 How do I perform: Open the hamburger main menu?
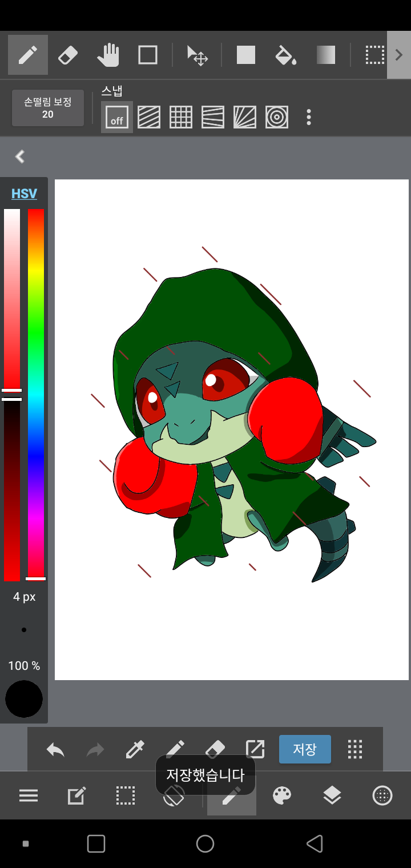(x=29, y=795)
